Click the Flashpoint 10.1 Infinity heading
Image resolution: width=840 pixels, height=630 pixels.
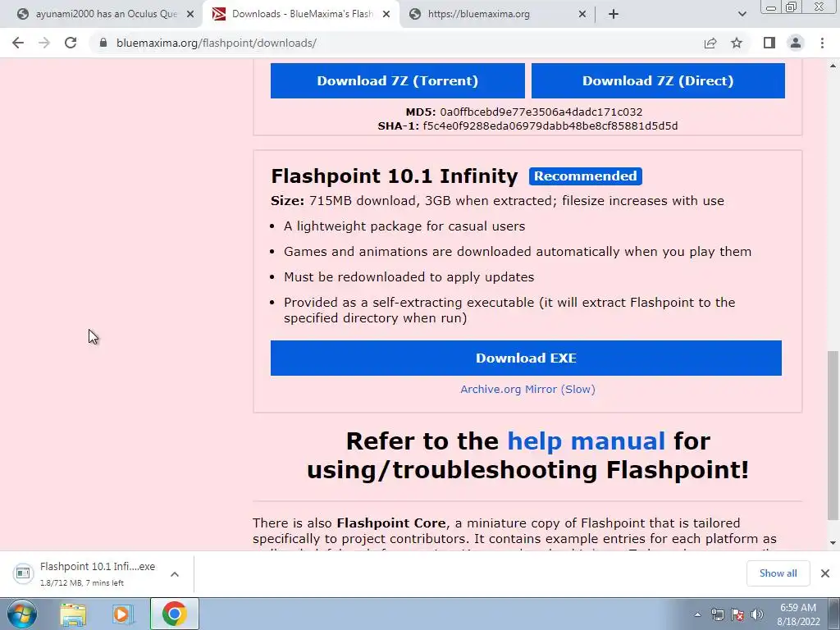point(395,176)
